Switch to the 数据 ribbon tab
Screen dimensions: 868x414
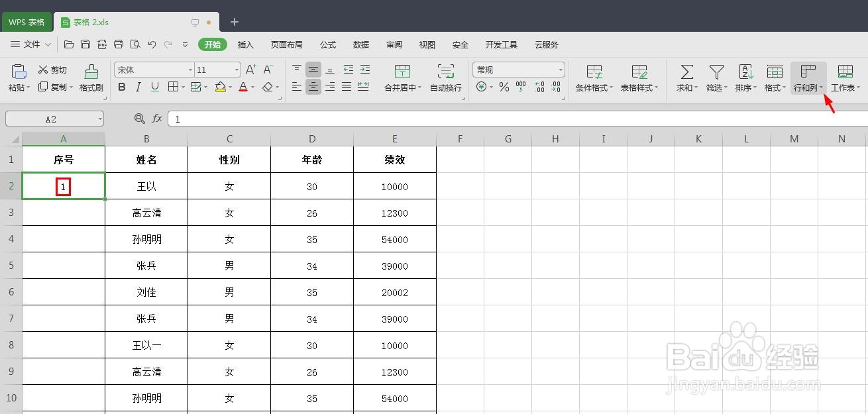(361, 44)
